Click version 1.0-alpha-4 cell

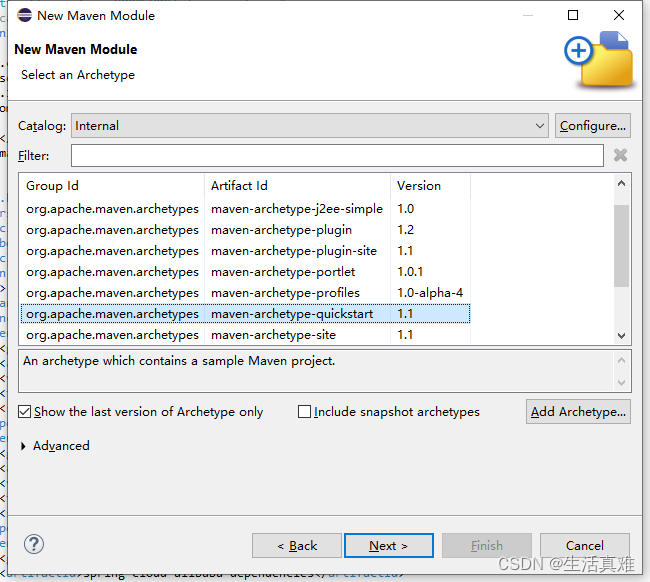(x=429, y=293)
